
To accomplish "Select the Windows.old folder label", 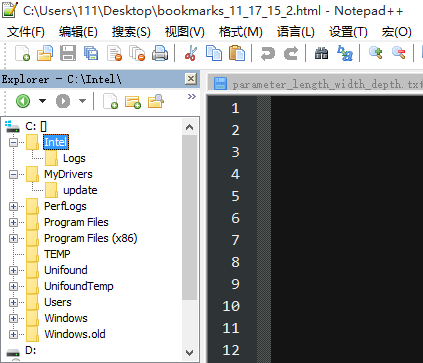I will (75, 334).
